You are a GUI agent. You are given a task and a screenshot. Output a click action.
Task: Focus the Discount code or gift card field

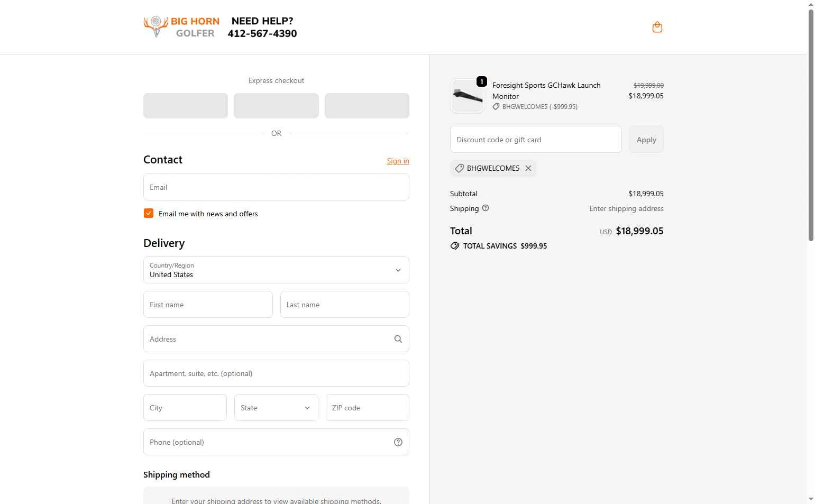click(536, 140)
